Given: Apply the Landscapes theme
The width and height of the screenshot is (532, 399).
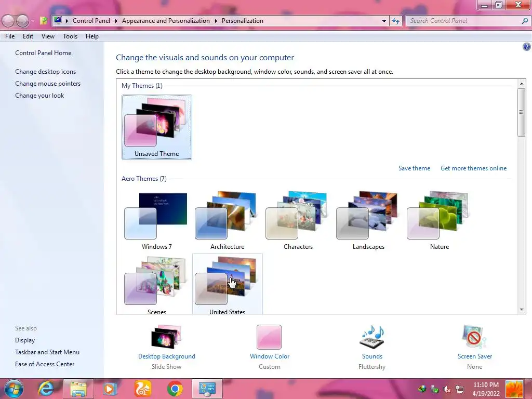Looking at the screenshot, I should pos(368,220).
